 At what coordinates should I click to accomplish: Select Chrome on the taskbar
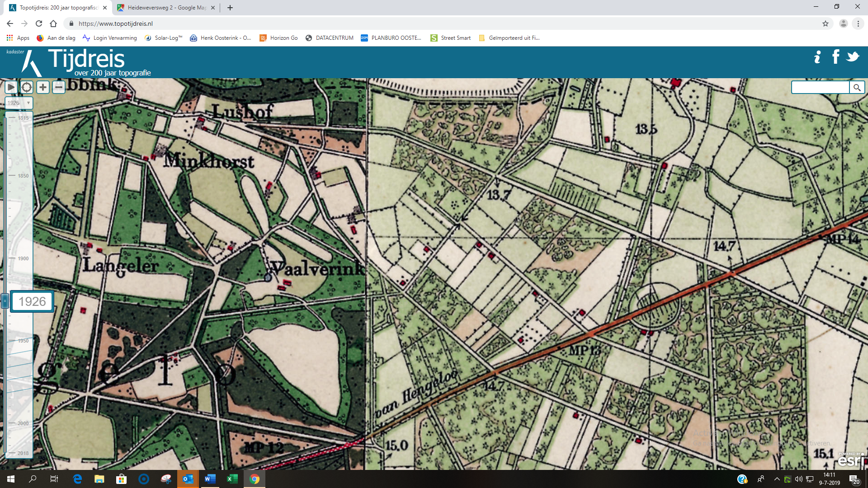[255, 479]
